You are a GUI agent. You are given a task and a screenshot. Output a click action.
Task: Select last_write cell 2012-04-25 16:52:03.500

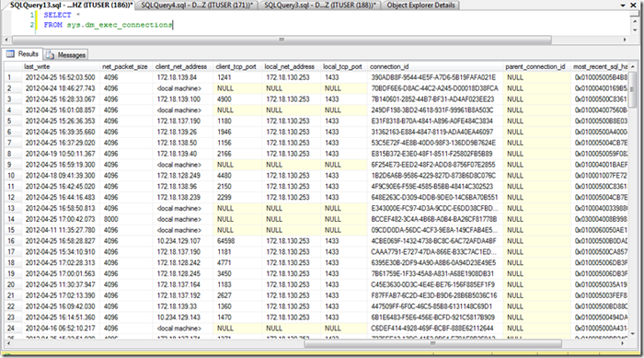61,77
